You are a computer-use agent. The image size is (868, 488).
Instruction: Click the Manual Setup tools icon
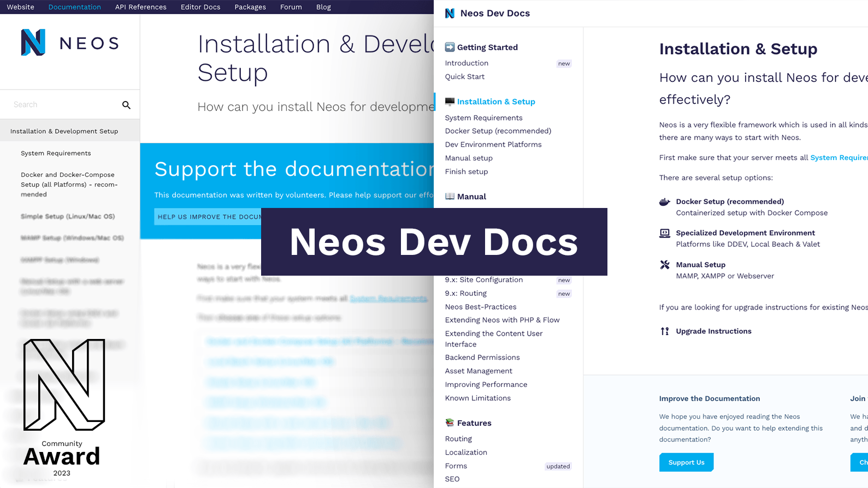click(x=664, y=265)
